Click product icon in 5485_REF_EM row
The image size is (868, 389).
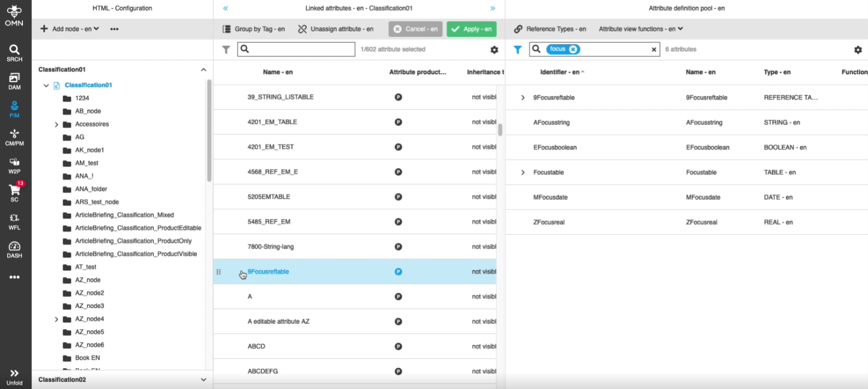coord(398,222)
